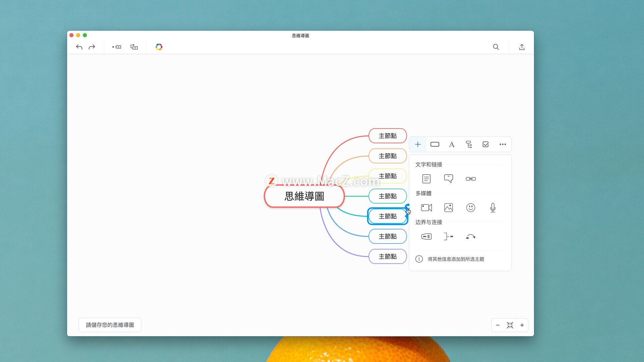Click the 請儲存您的思維導圖 save button
Image resolution: width=644 pixels, height=362 pixels.
pyautogui.click(x=110, y=325)
